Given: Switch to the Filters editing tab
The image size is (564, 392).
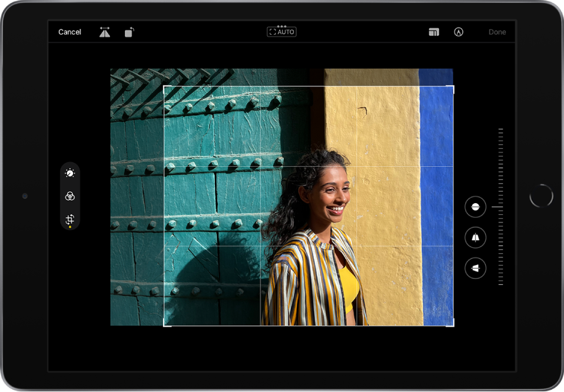Looking at the screenshot, I should (x=69, y=197).
